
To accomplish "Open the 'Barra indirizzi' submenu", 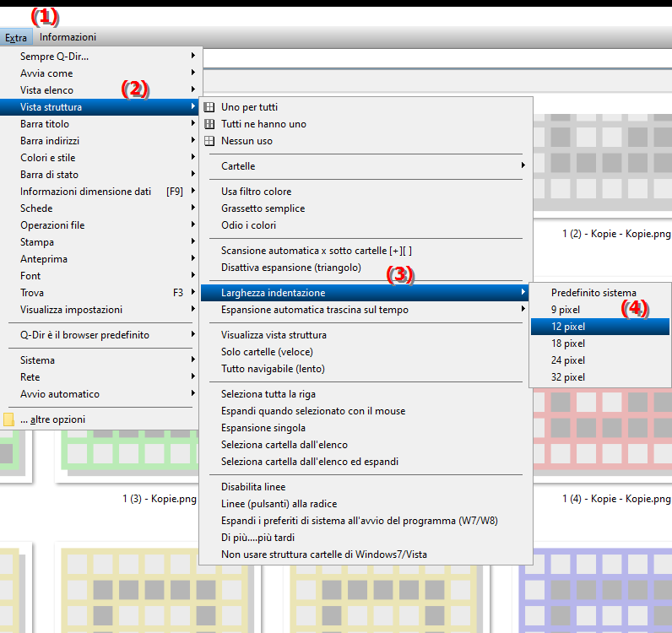I will 99,141.
